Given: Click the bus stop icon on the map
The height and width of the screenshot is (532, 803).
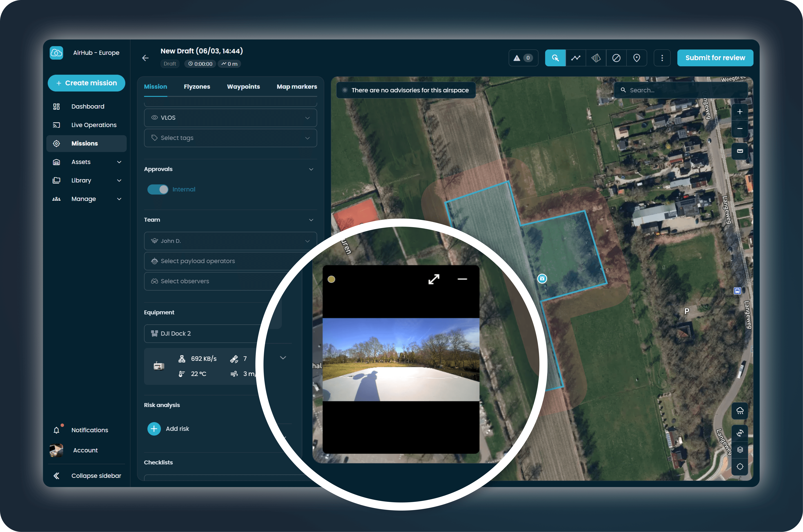Looking at the screenshot, I should [x=737, y=291].
